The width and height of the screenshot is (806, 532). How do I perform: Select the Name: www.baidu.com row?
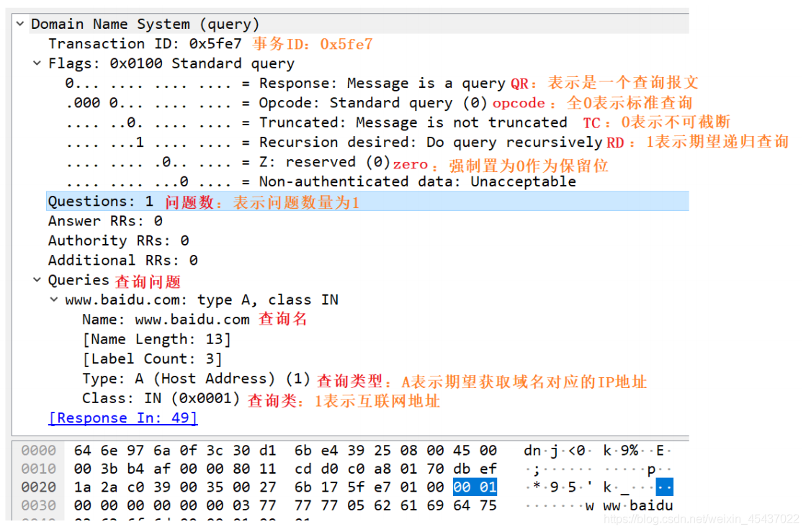[166, 320]
